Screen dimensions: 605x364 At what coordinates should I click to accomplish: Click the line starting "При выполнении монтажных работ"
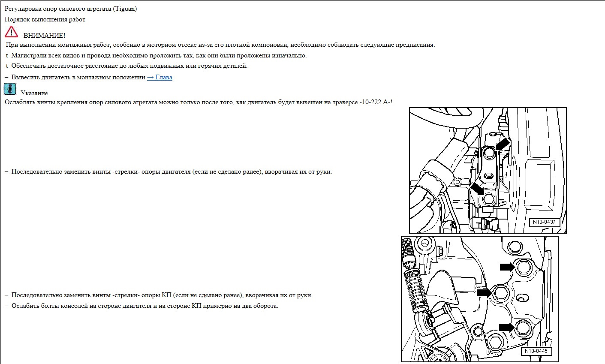click(220, 45)
